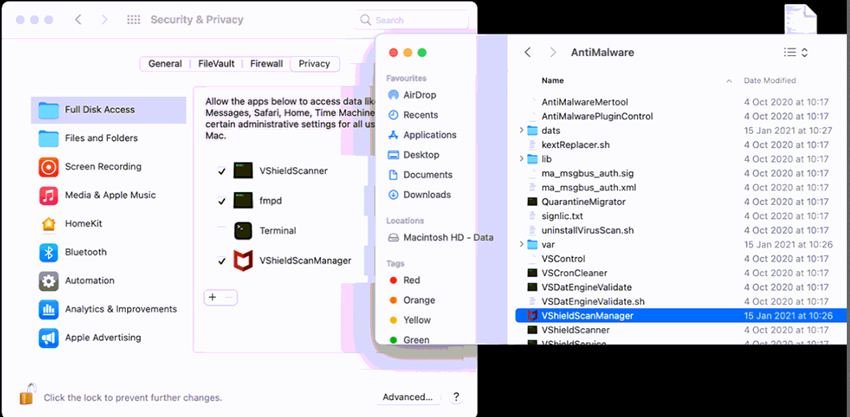Open Recents in Finder sidebar

point(420,115)
